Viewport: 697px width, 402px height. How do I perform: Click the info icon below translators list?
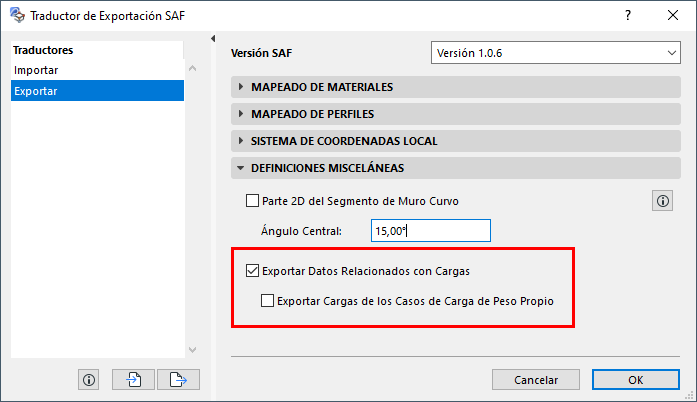(89, 379)
